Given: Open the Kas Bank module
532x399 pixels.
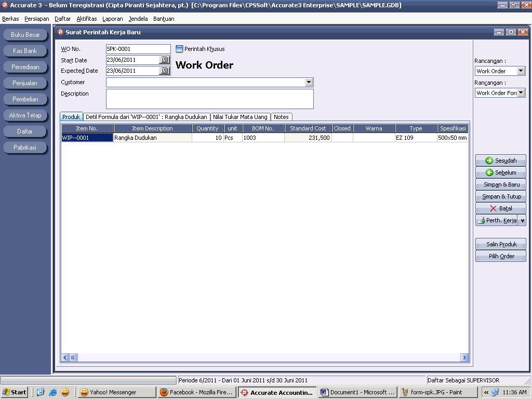Looking at the screenshot, I should pyautogui.click(x=25, y=50).
